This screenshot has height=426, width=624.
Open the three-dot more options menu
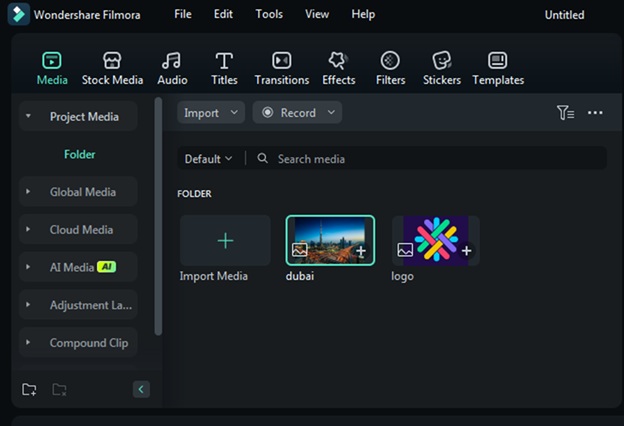(595, 113)
